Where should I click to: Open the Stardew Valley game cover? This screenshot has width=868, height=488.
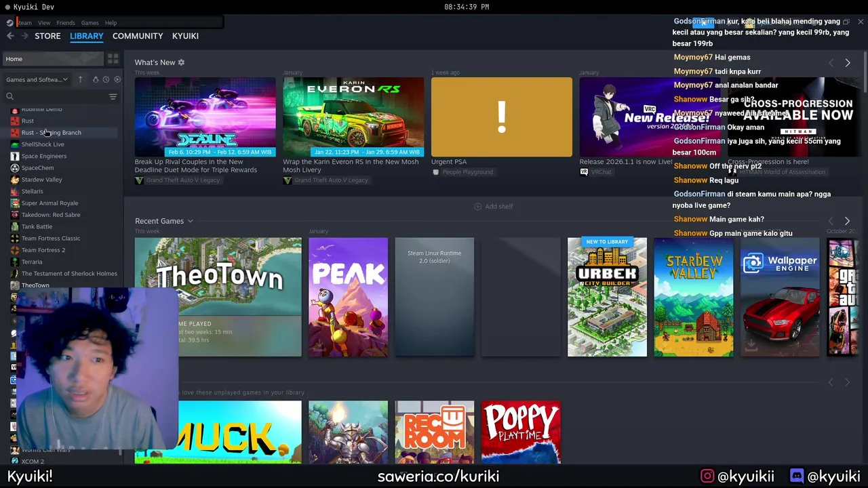693,296
